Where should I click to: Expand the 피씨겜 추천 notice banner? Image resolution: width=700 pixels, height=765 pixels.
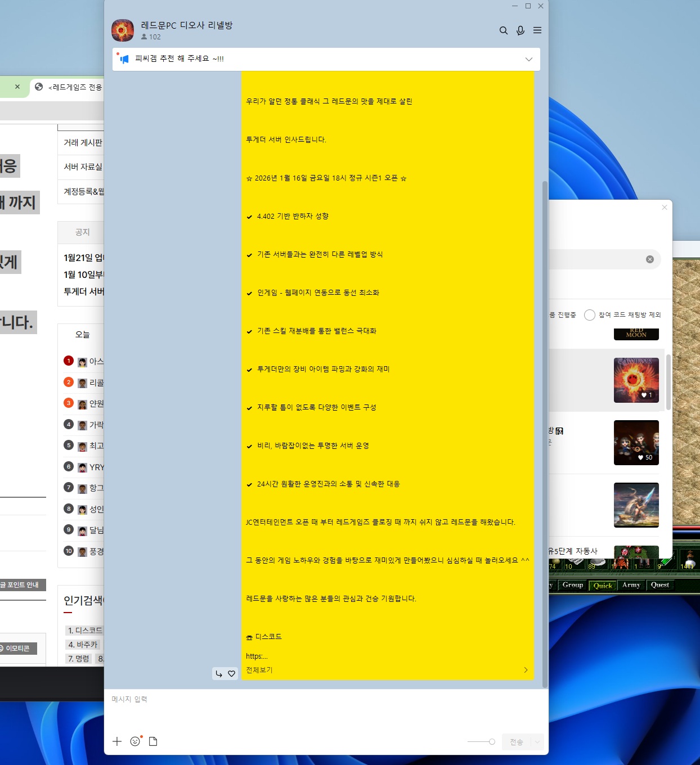click(x=528, y=59)
